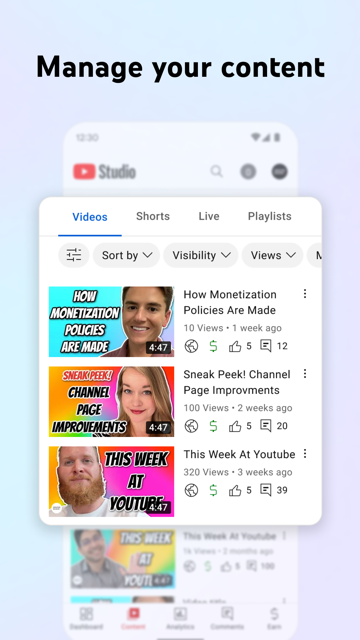Expand the Visibility filter dropdown

201,255
